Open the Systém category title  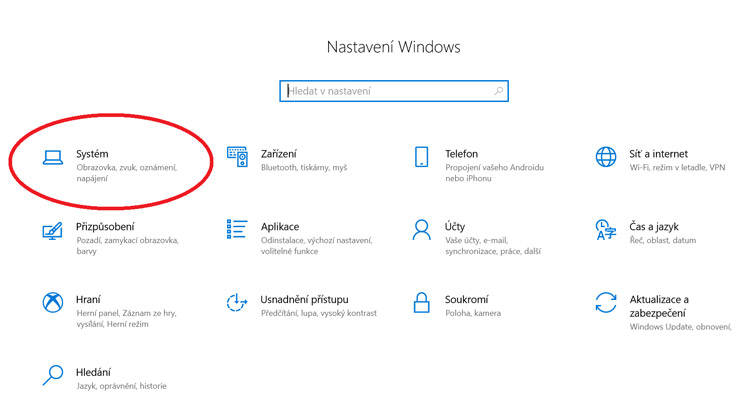[92, 154]
